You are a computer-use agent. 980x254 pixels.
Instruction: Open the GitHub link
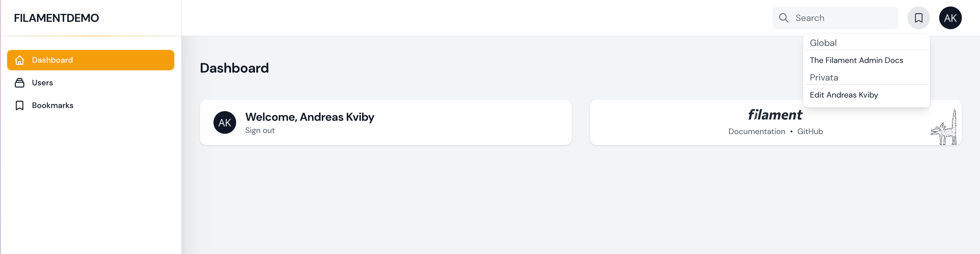click(x=810, y=131)
